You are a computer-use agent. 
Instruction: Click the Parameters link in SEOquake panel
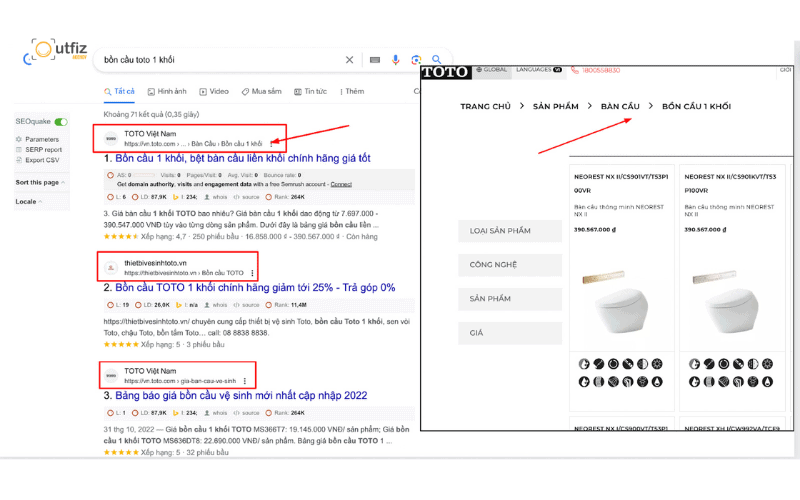(42, 139)
